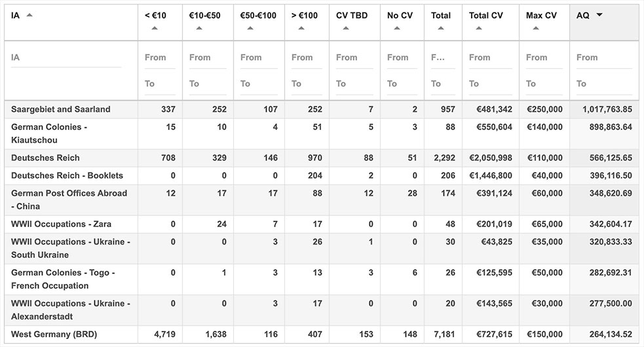This screenshot has width=644, height=347.
Task: Click the sort arrow under No CV
Action: [397, 28]
